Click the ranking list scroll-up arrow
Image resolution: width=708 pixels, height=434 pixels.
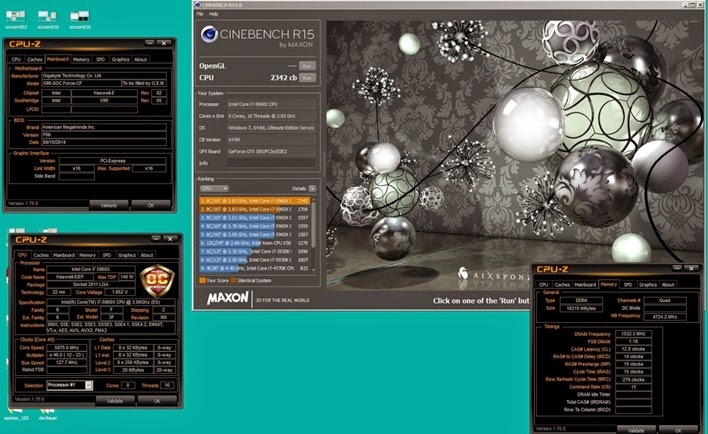(313, 199)
